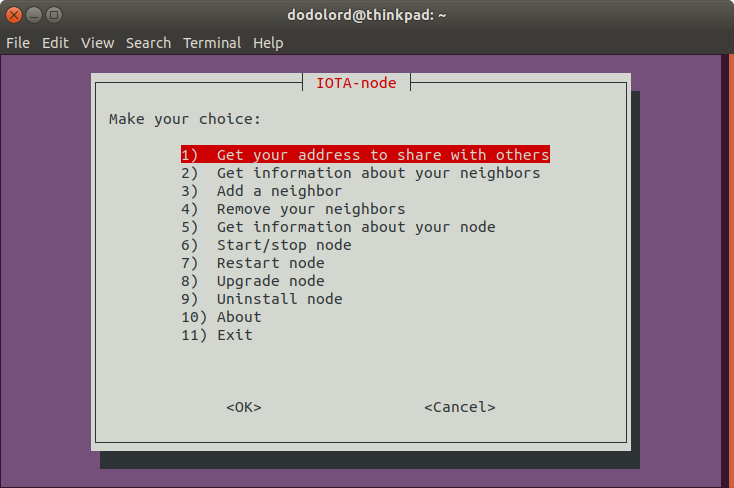This screenshot has height=488, width=734.
Task: Open the Terminal menu
Action: (212, 43)
